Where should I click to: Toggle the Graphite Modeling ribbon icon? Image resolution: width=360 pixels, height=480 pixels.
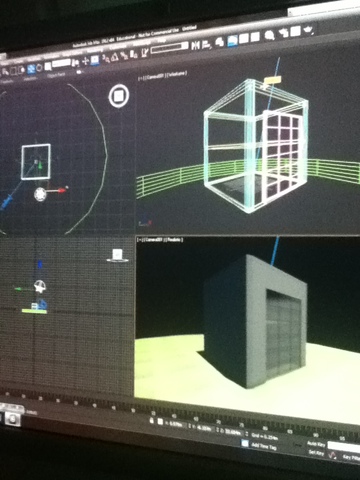(x=233, y=41)
